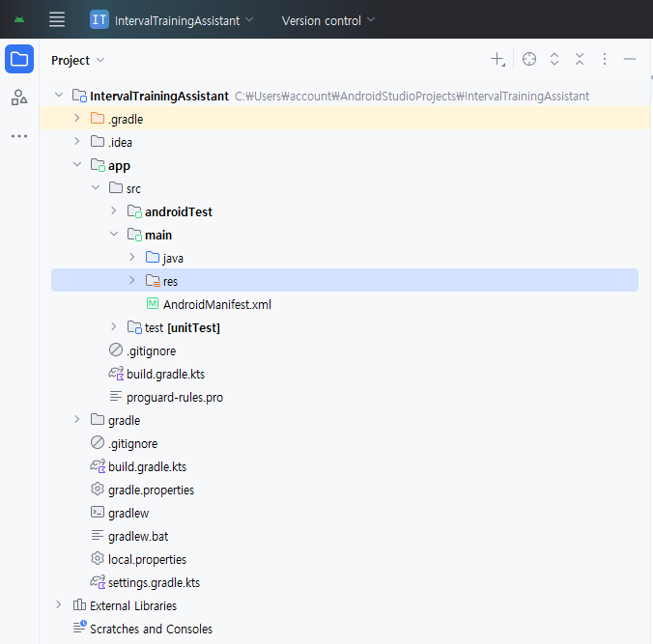Expand the test [unitTest] folder
653x644 pixels.
coord(113,326)
